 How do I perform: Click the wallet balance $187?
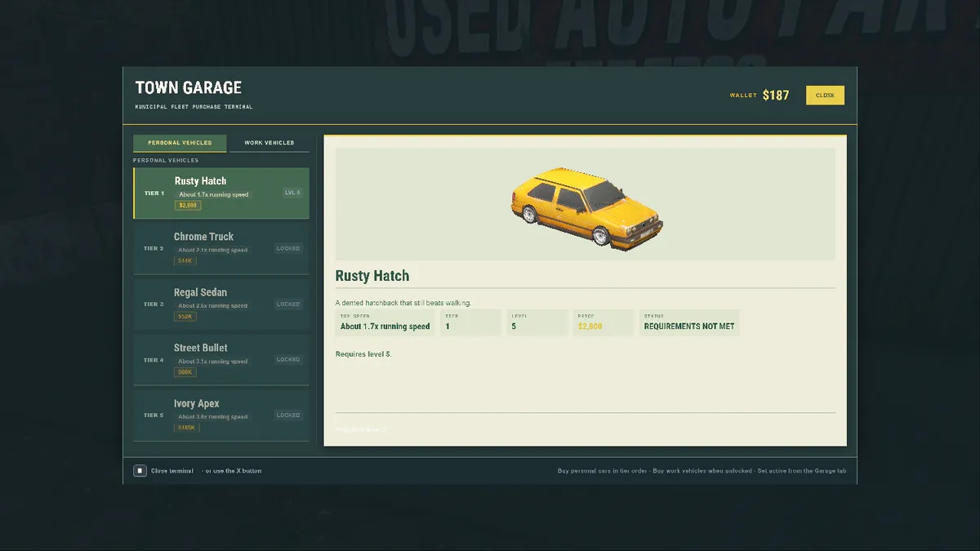coord(776,96)
